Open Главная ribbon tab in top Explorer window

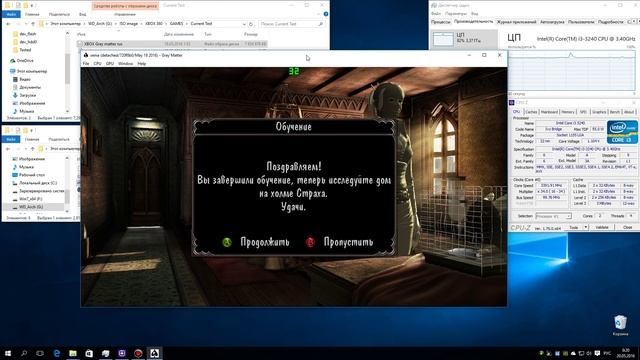click(x=32, y=14)
